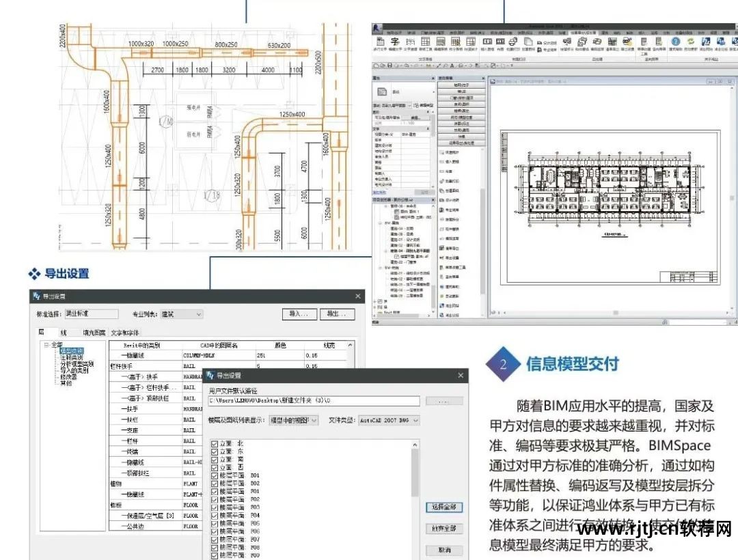Screen dimensions: 738x560
Task: Click the 导入... button
Action: pos(299,313)
